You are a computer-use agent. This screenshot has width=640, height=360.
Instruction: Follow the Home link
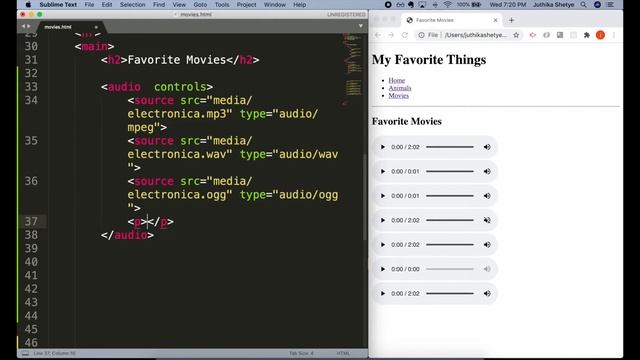(x=396, y=80)
